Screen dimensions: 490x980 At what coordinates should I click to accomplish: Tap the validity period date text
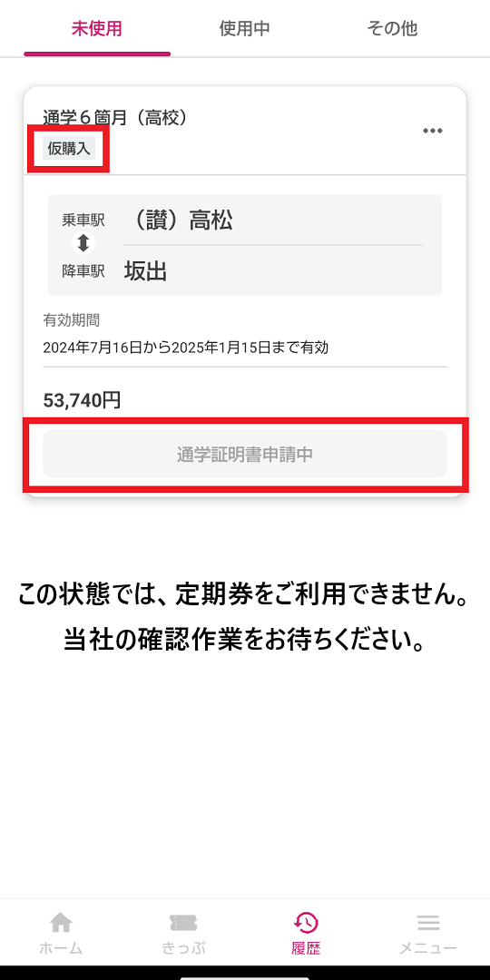pos(186,348)
